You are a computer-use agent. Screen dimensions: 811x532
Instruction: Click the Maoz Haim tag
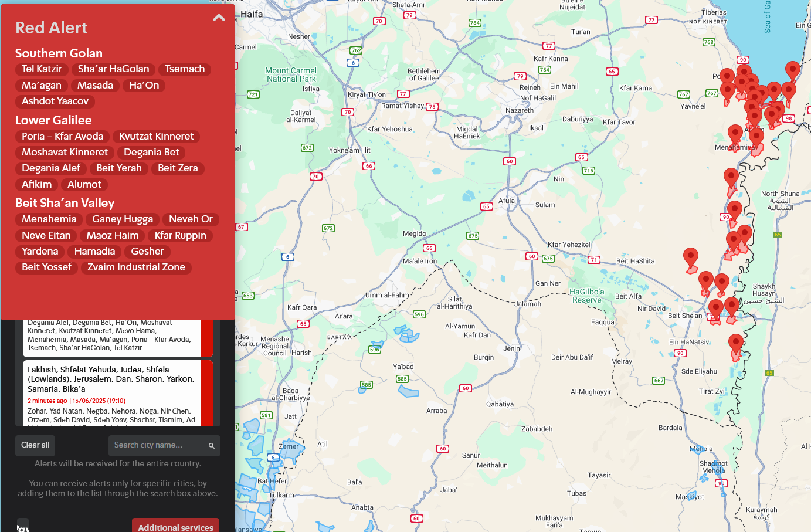113,236
